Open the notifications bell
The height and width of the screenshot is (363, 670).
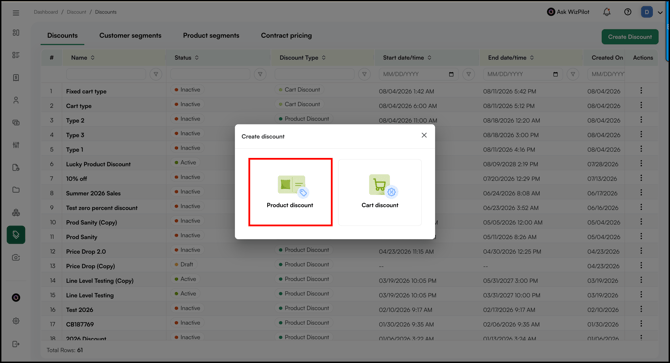pyautogui.click(x=606, y=12)
